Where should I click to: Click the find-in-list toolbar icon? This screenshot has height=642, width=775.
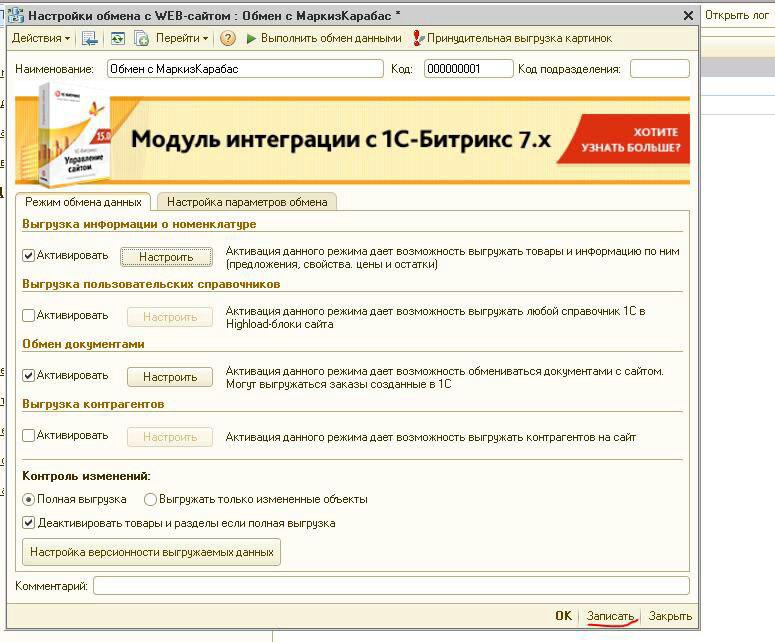(89, 39)
